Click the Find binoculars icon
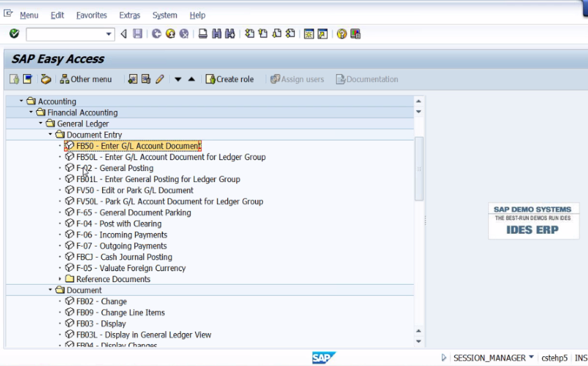This screenshot has width=588, height=366. [216, 34]
